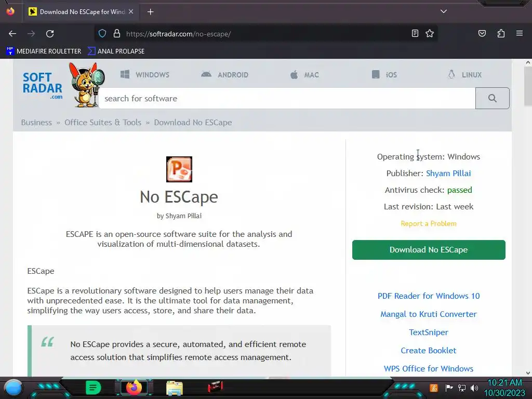532x399 pixels.
Task: Open the Pocket save icon
Action: point(482,33)
